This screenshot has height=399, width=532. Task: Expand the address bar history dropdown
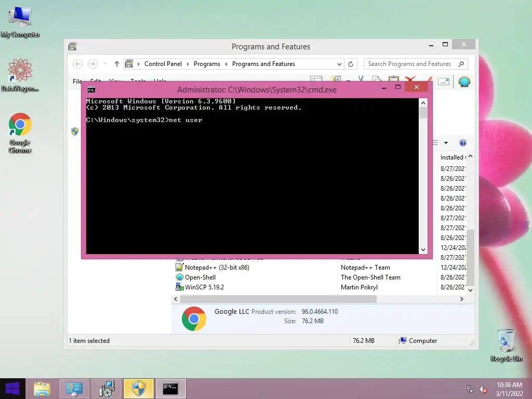click(339, 64)
